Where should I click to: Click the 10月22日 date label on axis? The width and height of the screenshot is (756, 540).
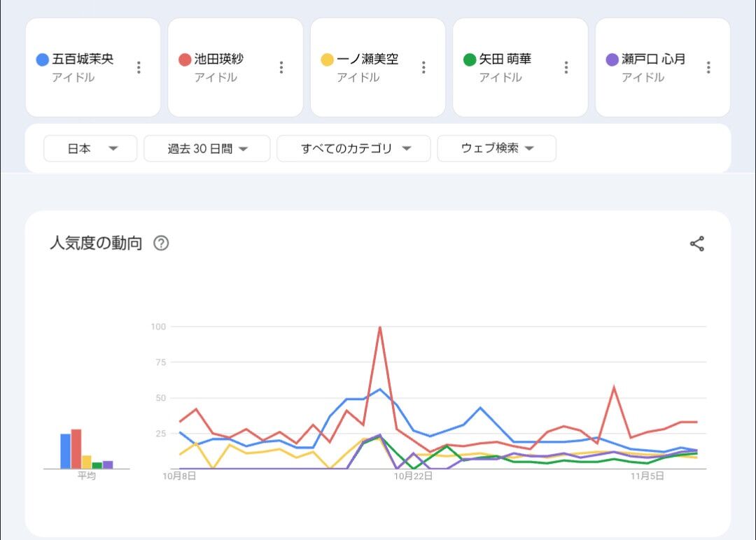413,476
